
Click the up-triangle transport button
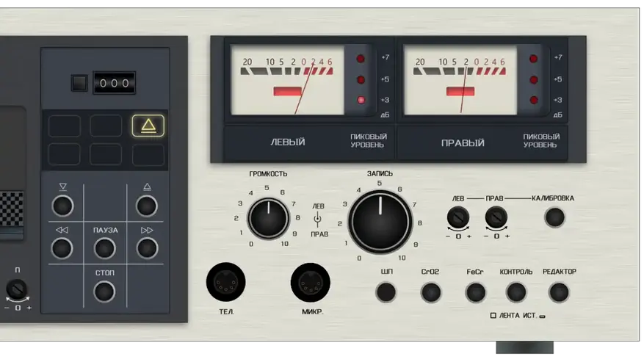tap(147, 206)
